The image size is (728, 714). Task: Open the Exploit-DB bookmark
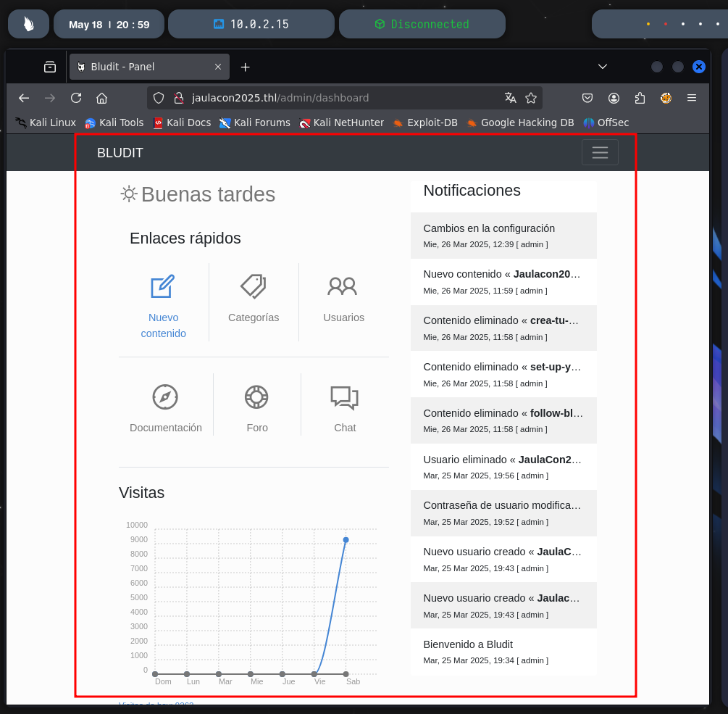point(425,123)
